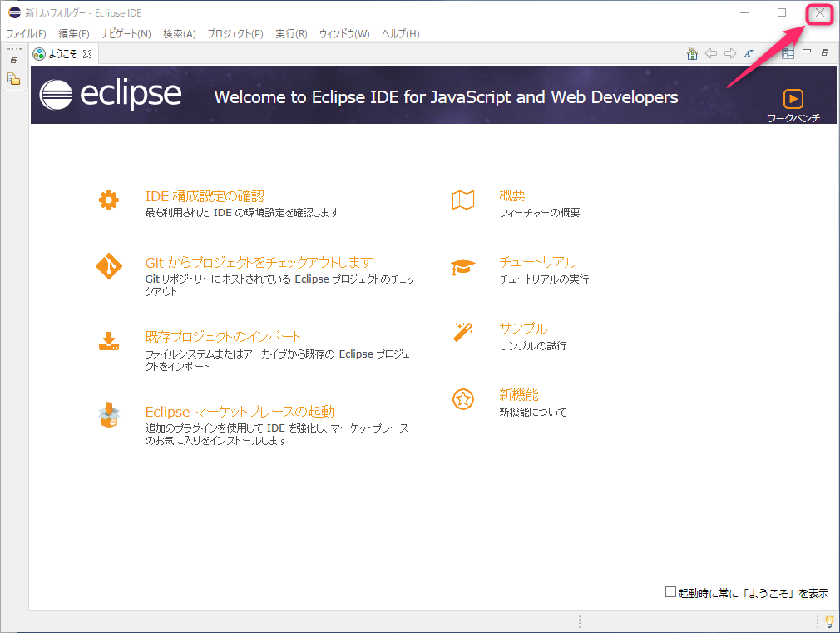Click the import download-tray icon
Image resolution: width=840 pixels, height=633 pixels.
tap(109, 341)
